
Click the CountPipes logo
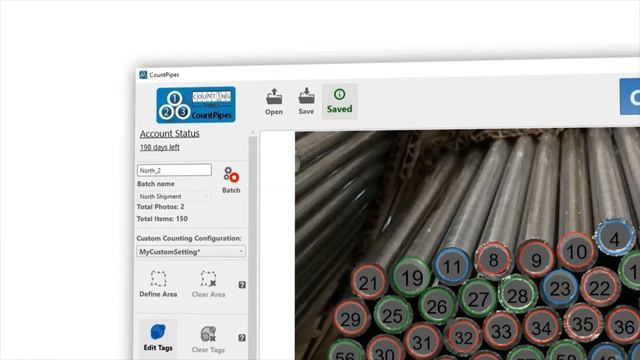(x=196, y=105)
